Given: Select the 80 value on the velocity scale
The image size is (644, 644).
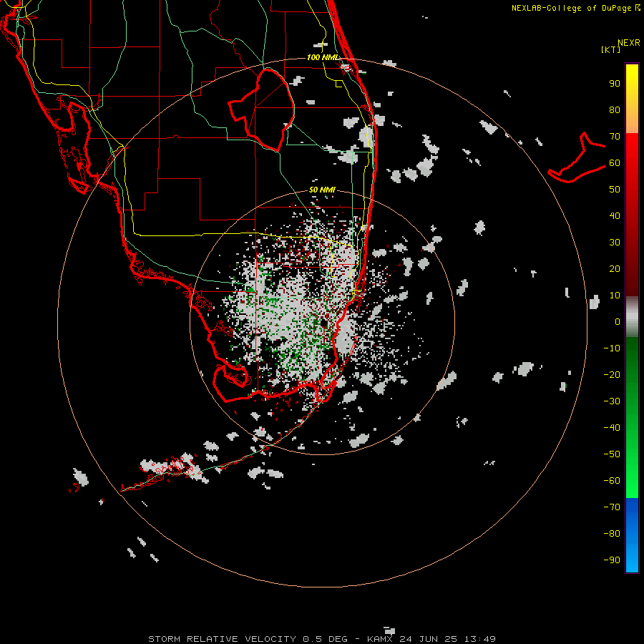Looking at the screenshot, I should [615, 110].
